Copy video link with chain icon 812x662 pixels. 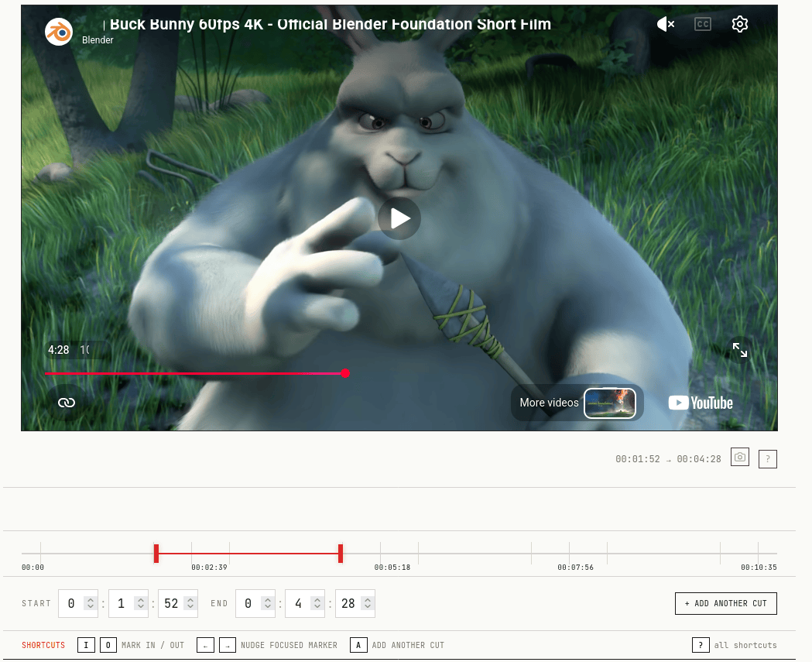(x=67, y=403)
